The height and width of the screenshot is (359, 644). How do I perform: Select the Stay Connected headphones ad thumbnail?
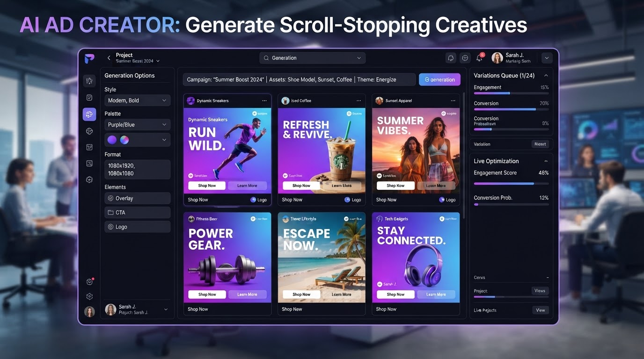tap(416, 257)
